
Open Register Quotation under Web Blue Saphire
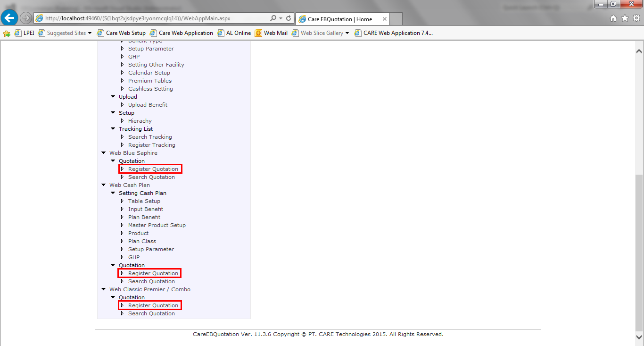(153, 169)
